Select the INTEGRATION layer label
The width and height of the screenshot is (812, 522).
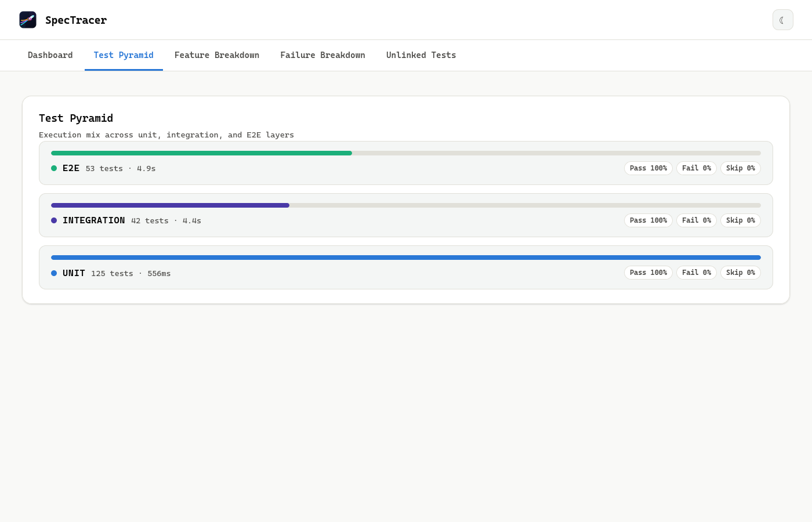point(93,220)
